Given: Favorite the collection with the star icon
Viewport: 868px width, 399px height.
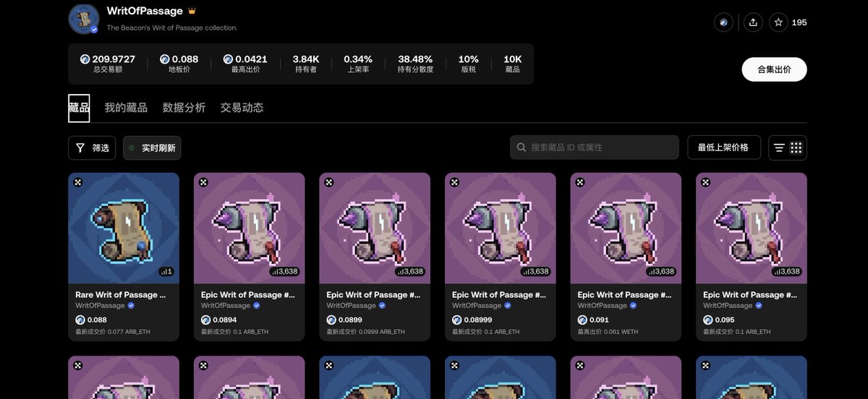Looking at the screenshot, I should coord(778,22).
